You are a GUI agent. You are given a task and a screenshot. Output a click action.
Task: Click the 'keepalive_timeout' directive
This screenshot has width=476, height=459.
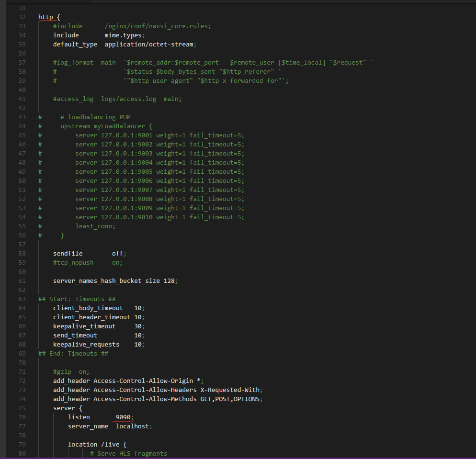(x=84, y=326)
